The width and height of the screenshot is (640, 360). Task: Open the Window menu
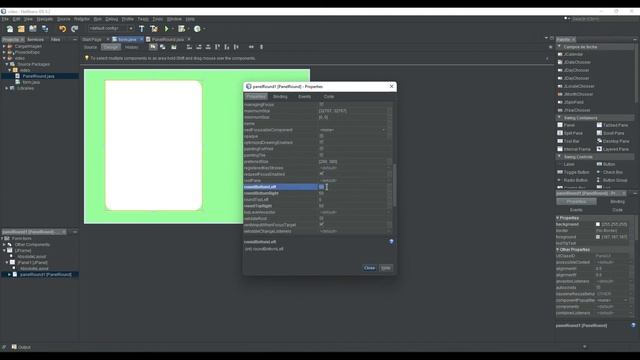pos(174,19)
